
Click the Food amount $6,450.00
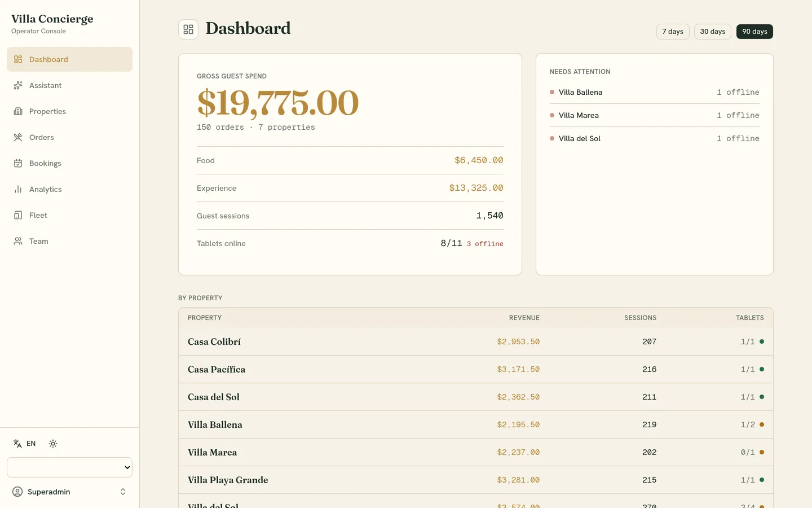[x=479, y=160]
